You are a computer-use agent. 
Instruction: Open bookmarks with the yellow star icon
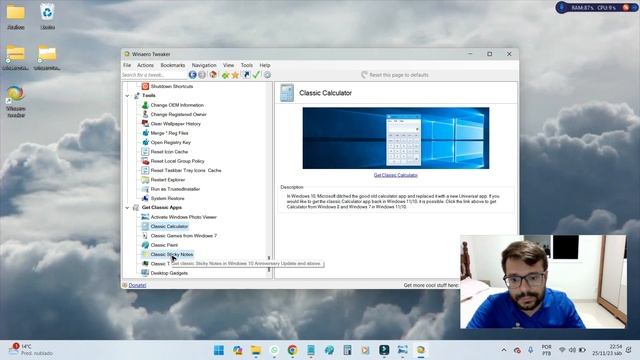click(235, 75)
